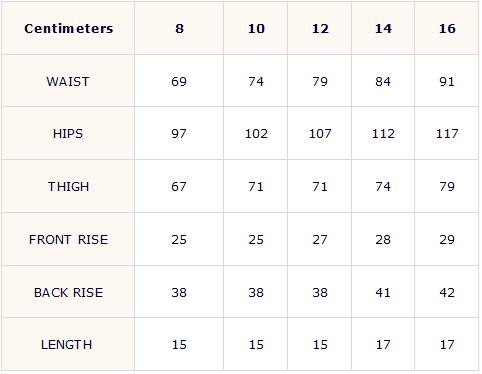482x374 pixels.
Task: Select back rise value 42 for size 16
Action: click(447, 292)
